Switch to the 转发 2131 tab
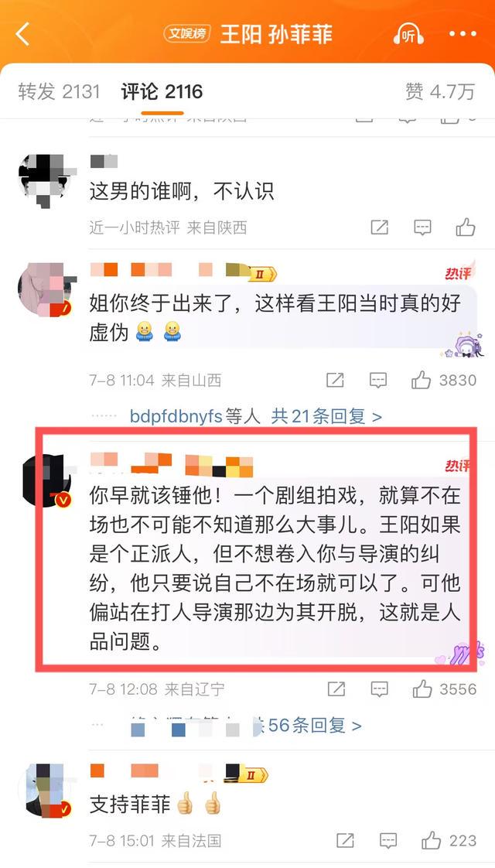 [x=60, y=91]
